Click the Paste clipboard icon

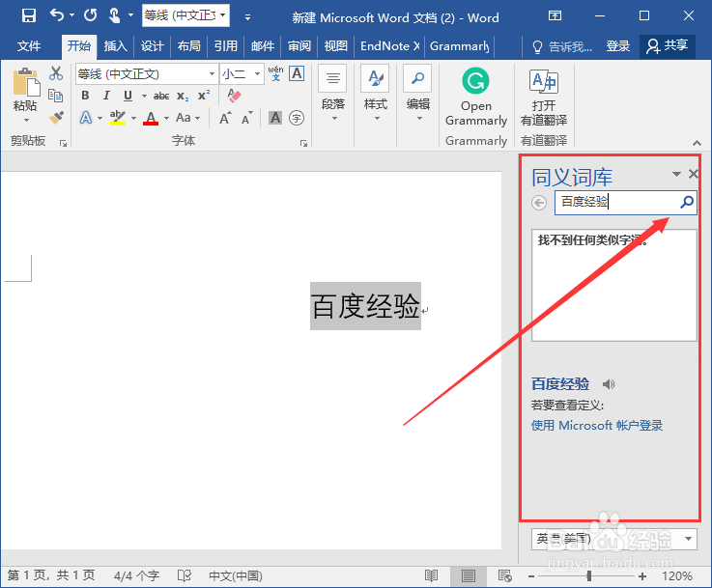pyautogui.click(x=25, y=83)
